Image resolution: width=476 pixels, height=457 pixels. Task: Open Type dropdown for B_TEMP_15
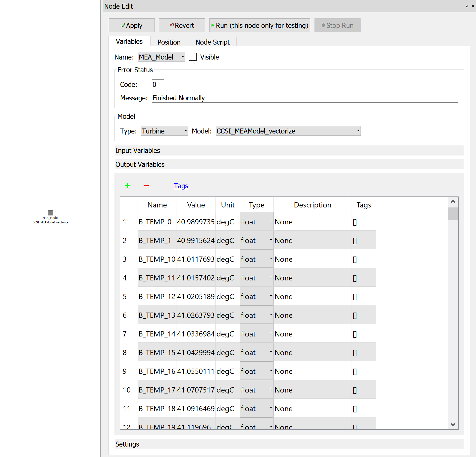click(x=257, y=352)
